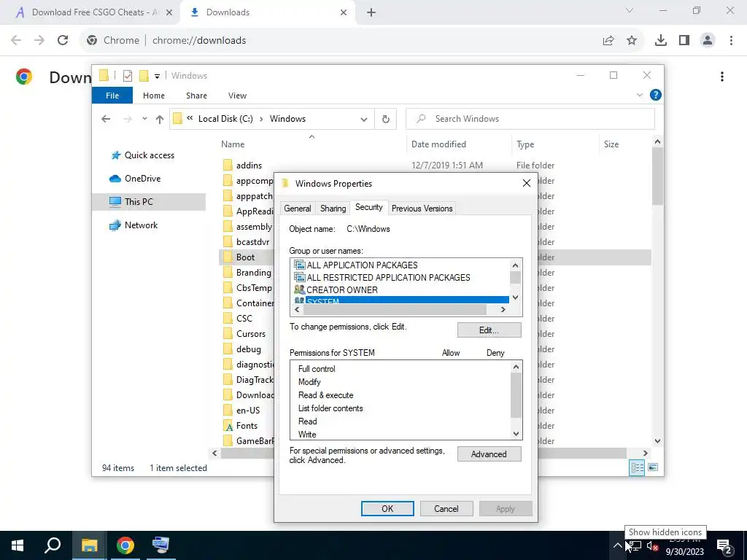The height and width of the screenshot is (560, 747).
Task: Click Chrome address bar URL
Action: [x=199, y=41]
